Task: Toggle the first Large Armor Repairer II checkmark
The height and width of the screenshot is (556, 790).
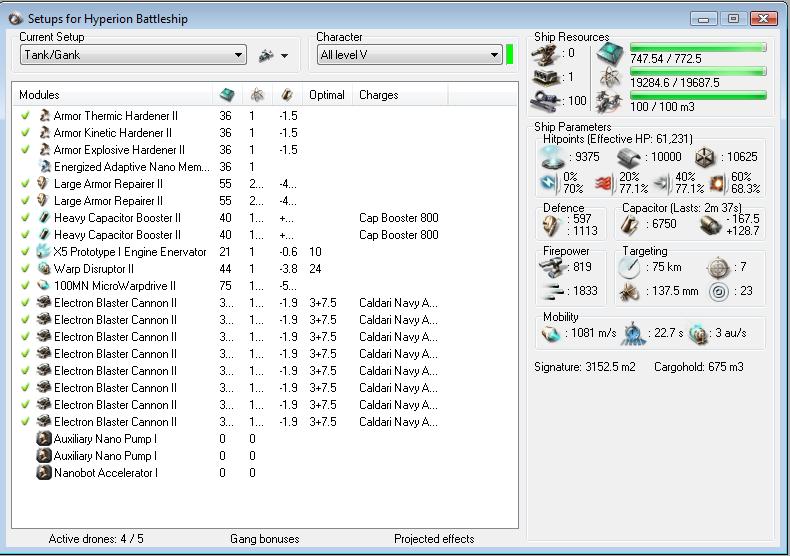Action: pyautogui.click(x=25, y=184)
